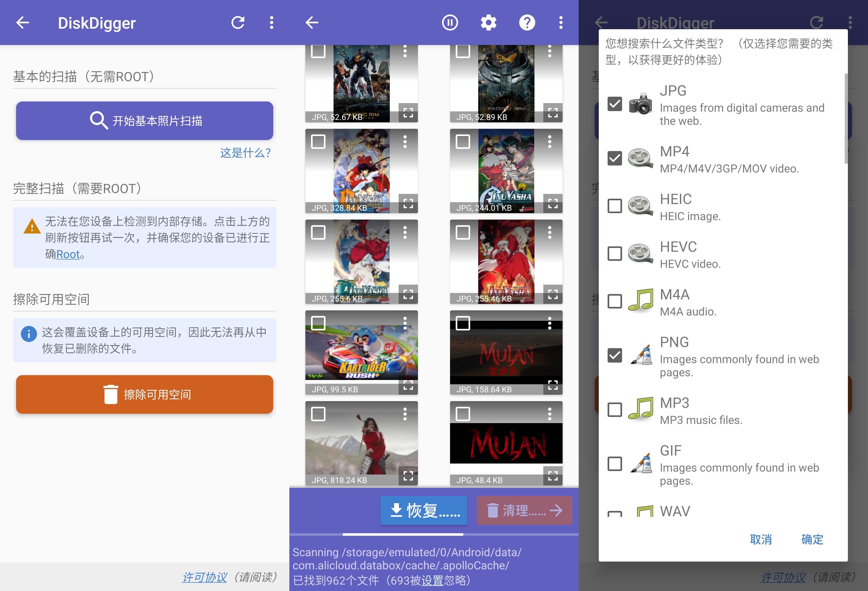This screenshot has height=591, width=868.
Task: Click the JPG camera icon
Action: click(x=641, y=104)
